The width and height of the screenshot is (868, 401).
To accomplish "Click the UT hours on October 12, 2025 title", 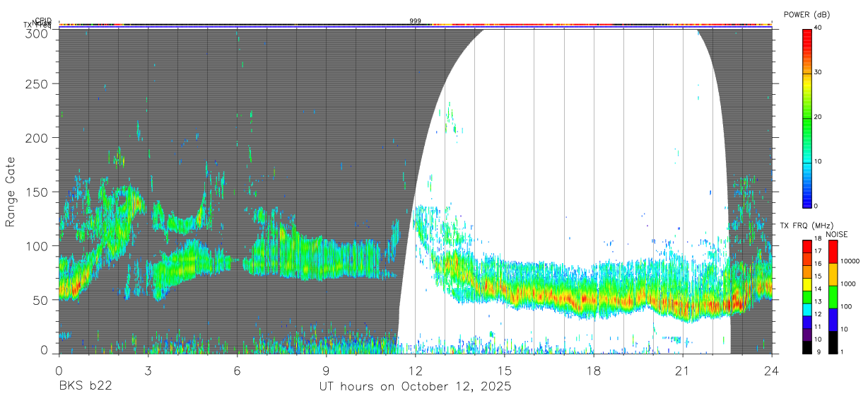I will point(415,387).
